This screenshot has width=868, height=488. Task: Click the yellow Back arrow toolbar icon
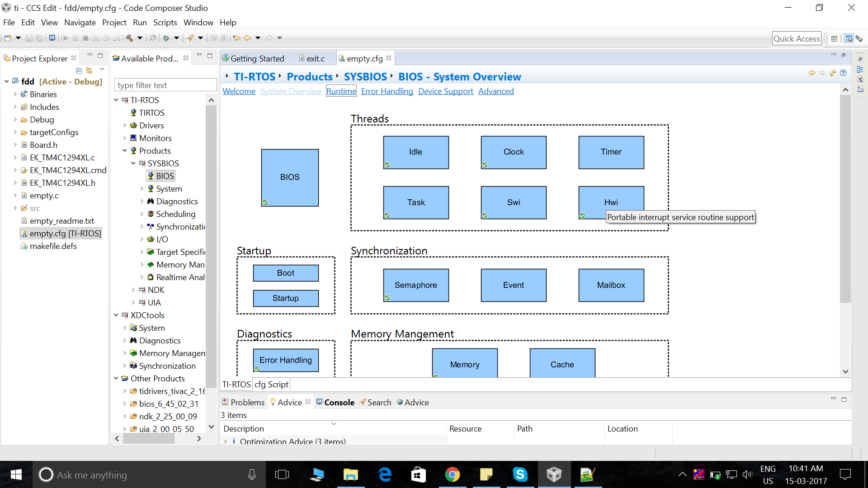247,38
